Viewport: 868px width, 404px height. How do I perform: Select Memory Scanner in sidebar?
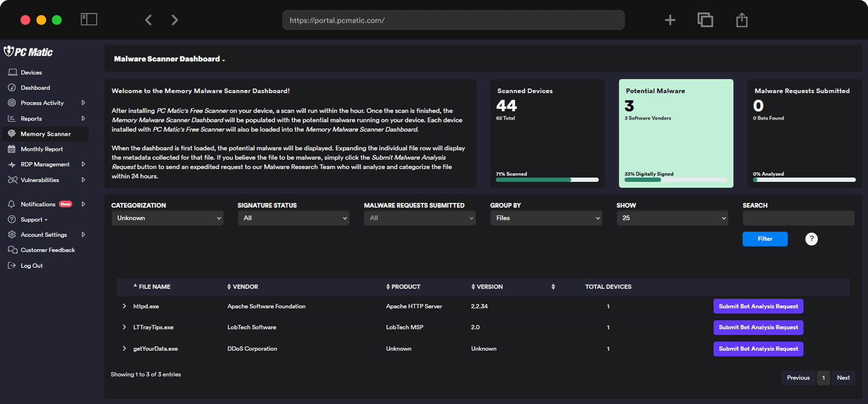tap(46, 134)
